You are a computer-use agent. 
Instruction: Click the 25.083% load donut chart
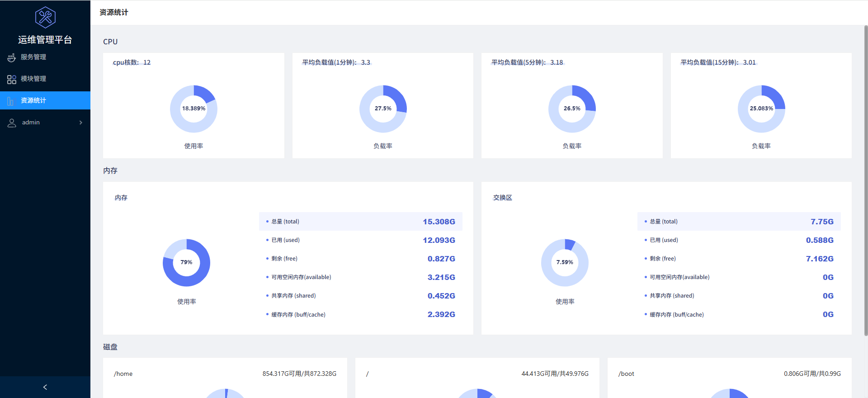click(761, 109)
